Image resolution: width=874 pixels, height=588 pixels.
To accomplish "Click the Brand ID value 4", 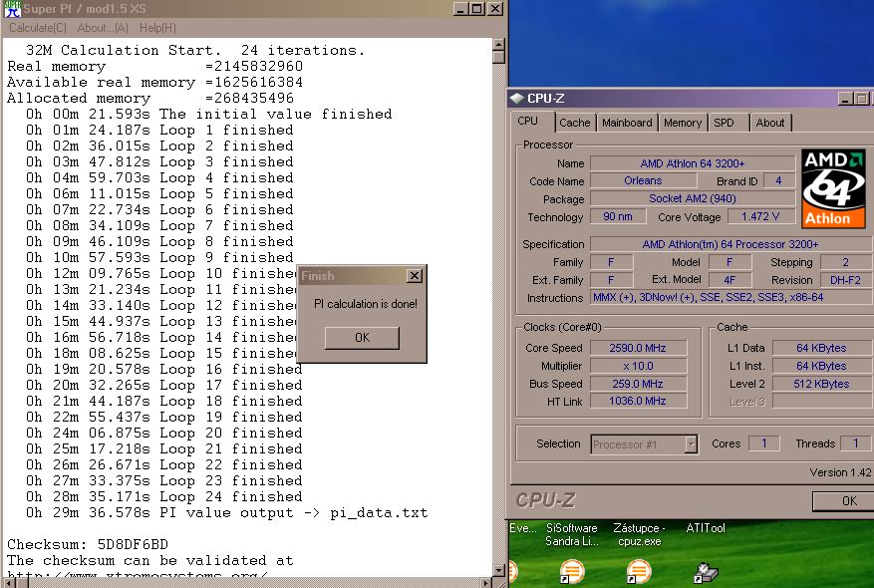I will (x=778, y=181).
